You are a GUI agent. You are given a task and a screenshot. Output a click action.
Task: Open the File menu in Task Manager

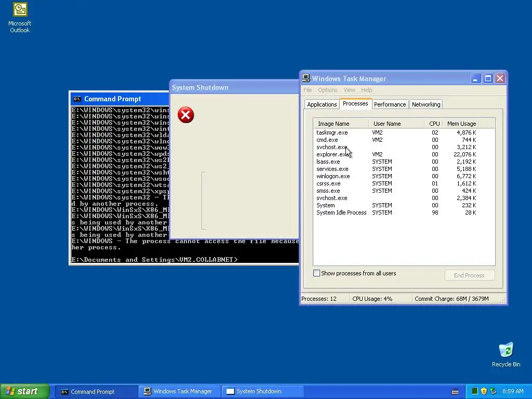pyautogui.click(x=308, y=90)
